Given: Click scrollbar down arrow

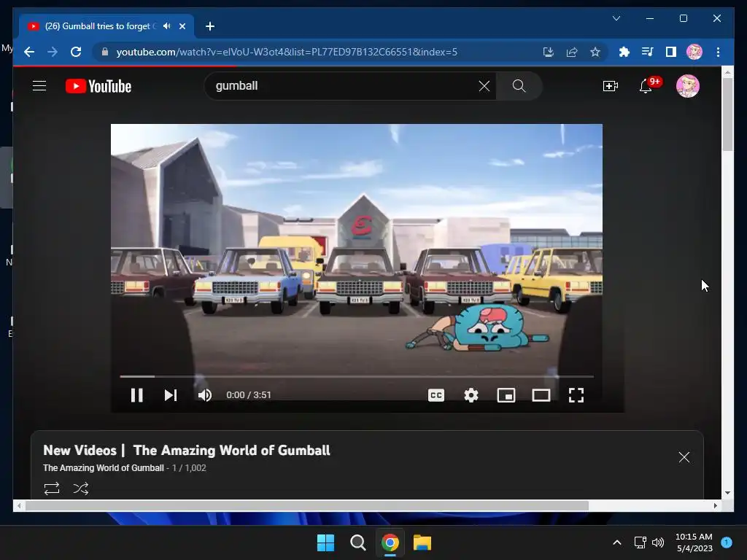Looking at the screenshot, I should pos(727,493).
